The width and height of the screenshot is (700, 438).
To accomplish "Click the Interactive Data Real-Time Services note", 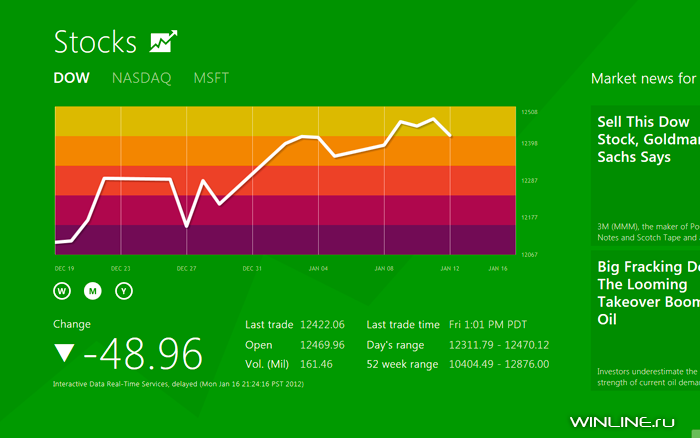I will 178,384.
